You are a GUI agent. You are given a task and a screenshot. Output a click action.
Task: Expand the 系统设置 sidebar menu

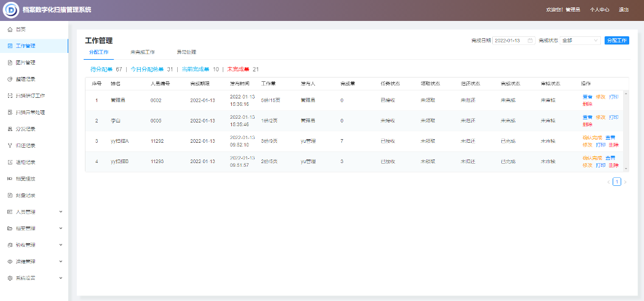click(x=60, y=278)
